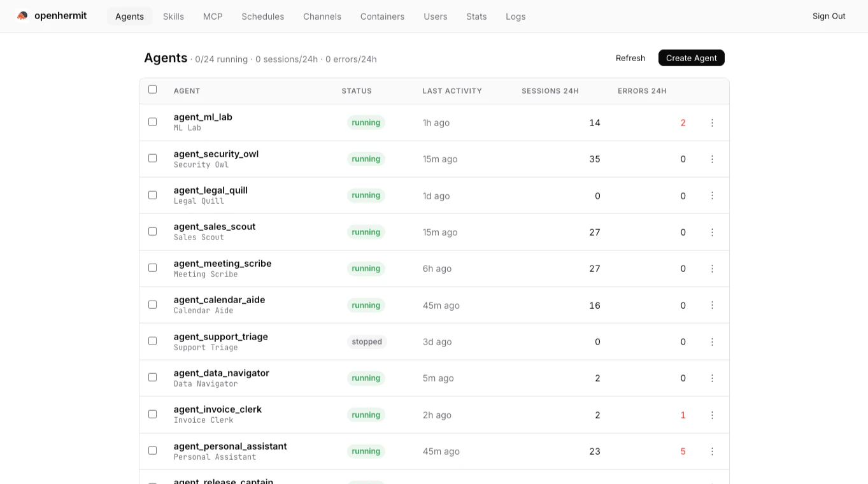Toggle the select-all checkbox in the table header
868x484 pixels.
(152, 89)
